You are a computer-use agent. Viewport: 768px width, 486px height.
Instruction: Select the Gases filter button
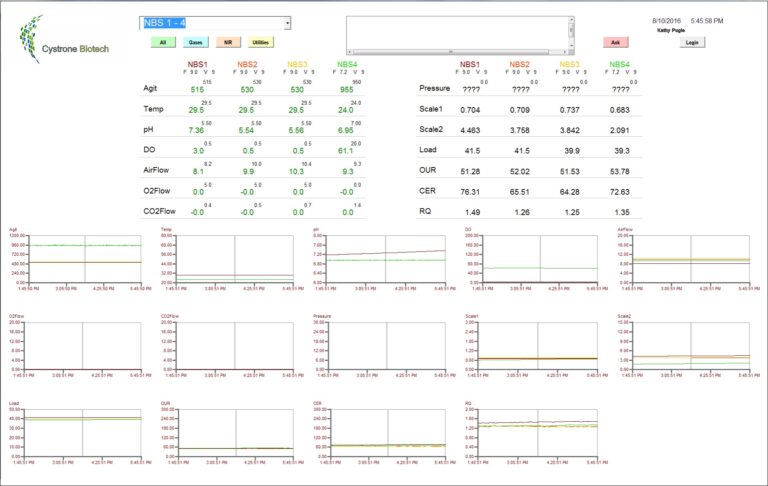(195, 43)
